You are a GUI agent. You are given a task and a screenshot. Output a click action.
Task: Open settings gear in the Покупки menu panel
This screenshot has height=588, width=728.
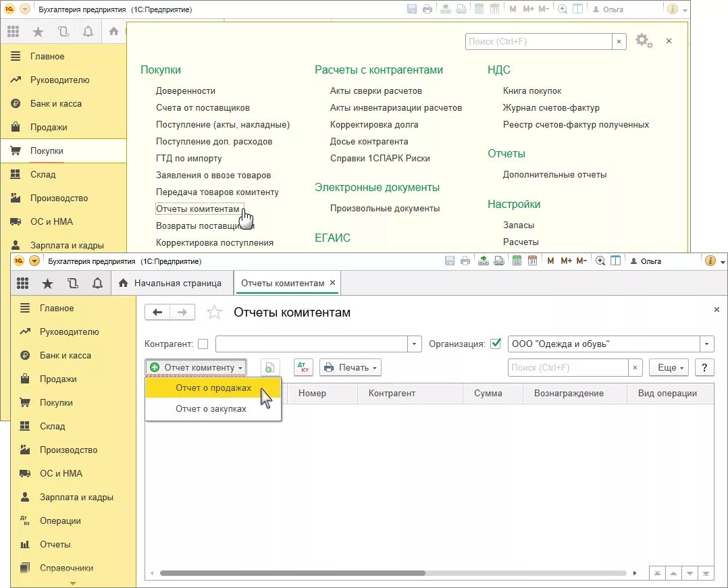tap(644, 41)
